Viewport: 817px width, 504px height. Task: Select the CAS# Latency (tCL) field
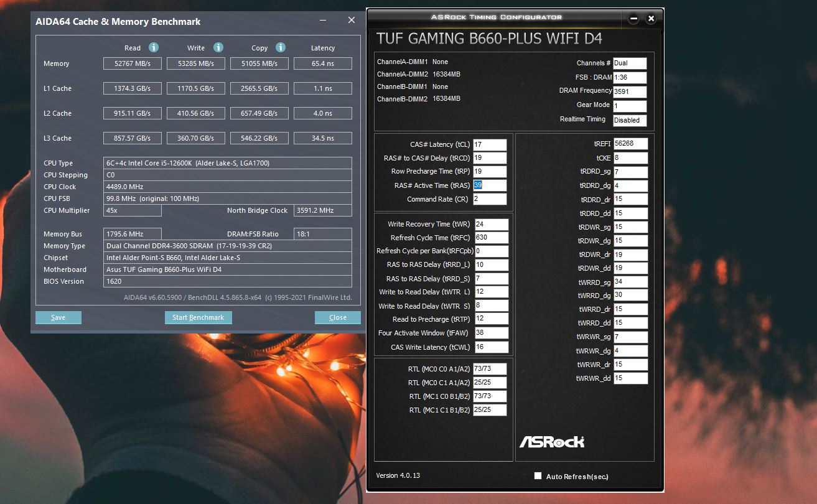coord(490,145)
